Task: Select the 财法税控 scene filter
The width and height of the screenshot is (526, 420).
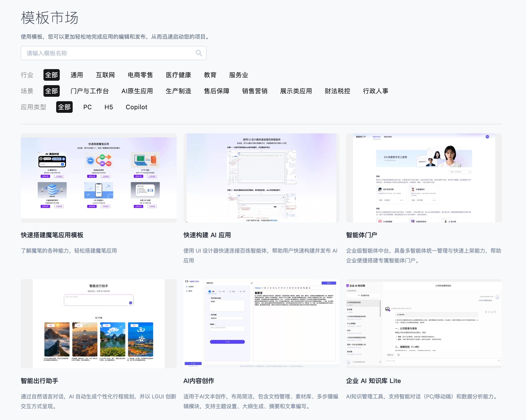Action: [337, 91]
